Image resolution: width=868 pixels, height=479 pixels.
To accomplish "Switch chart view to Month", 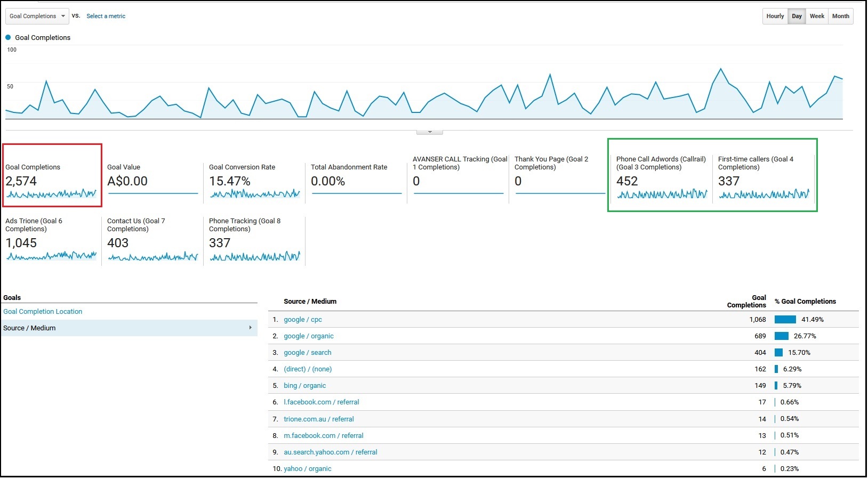I will 840,16.
